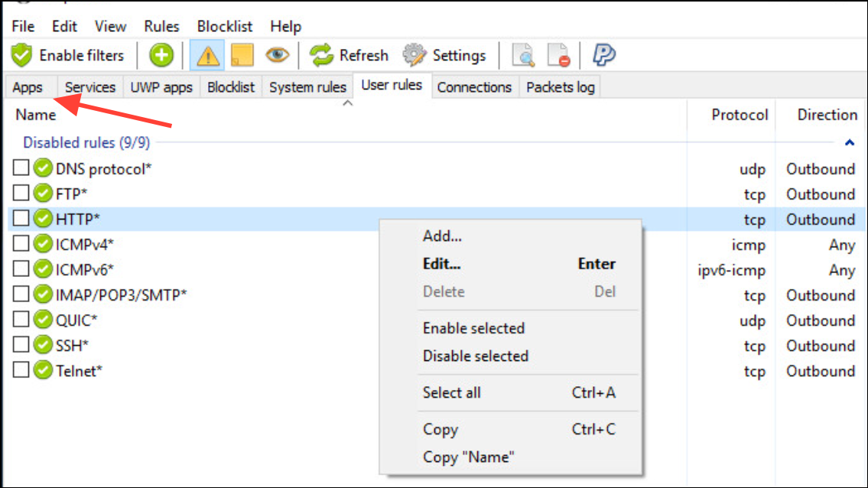Click the document magnifier log icon
This screenshot has width=868, height=488.
(x=523, y=55)
